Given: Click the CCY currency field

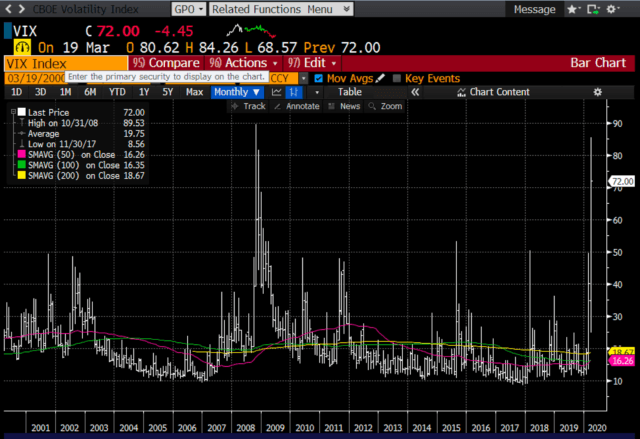Looking at the screenshot, I should (284, 78).
